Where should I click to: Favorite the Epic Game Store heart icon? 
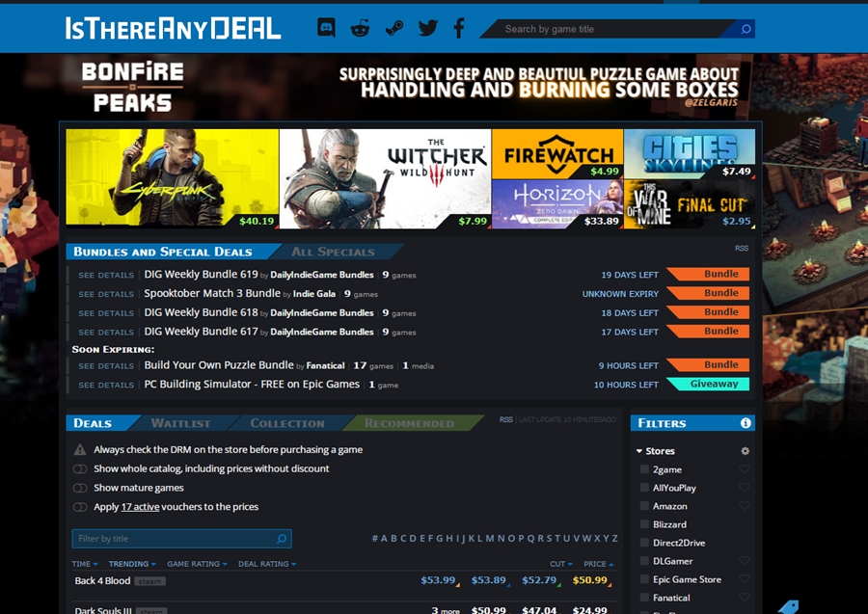pos(744,578)
